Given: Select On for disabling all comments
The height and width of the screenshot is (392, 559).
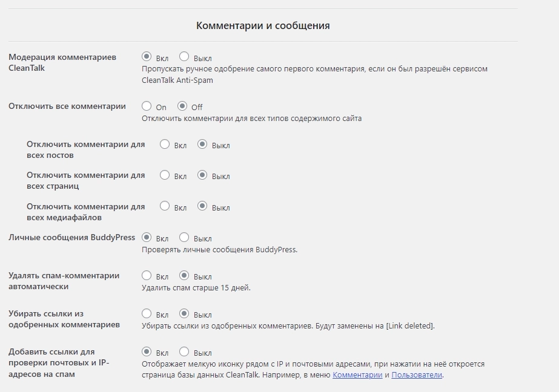Looking at the screenshot, I should click(x=147, y=106).
